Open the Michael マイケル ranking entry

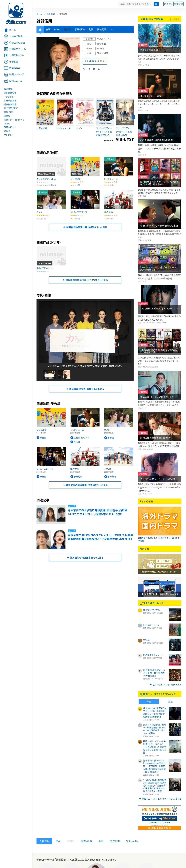click(152, 610)
